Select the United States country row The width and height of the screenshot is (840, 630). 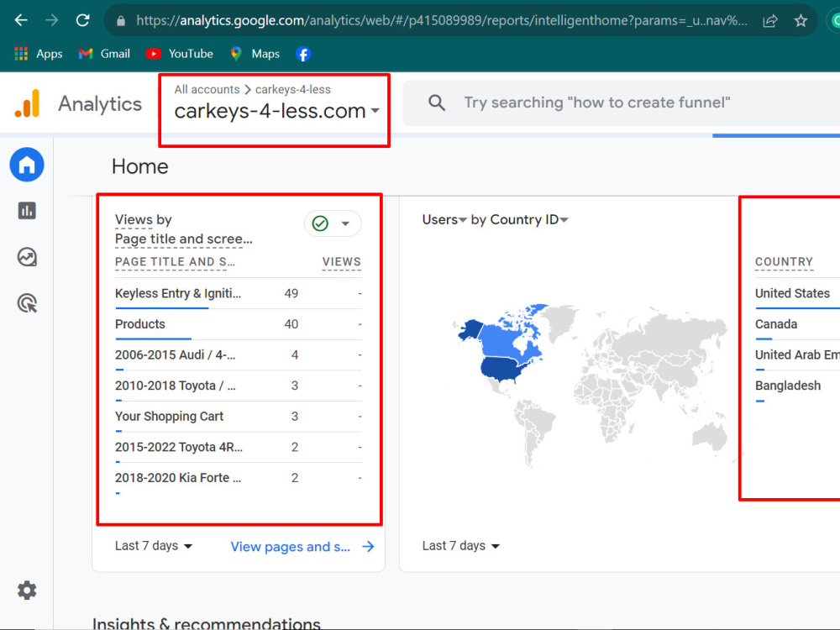(798, 293)
